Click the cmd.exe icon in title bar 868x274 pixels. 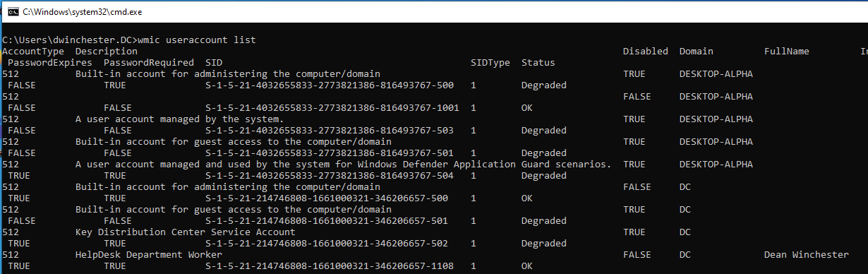coord(10,11)
